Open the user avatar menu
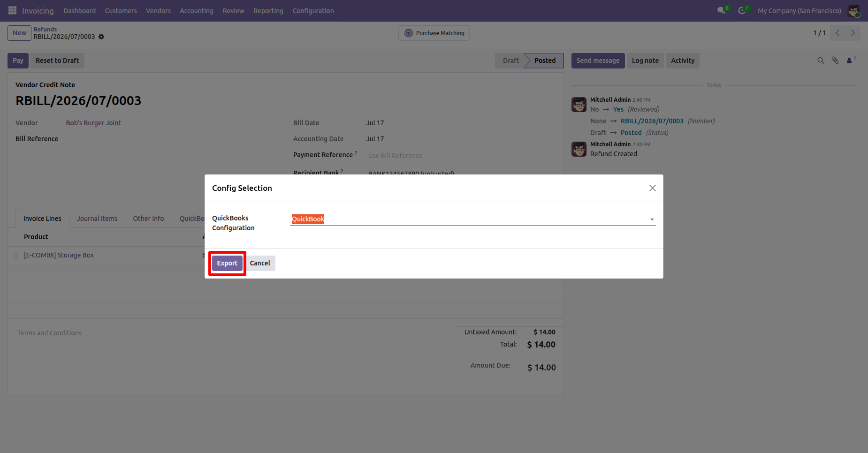Screen dimensions: 868x453 click(853, 11)
